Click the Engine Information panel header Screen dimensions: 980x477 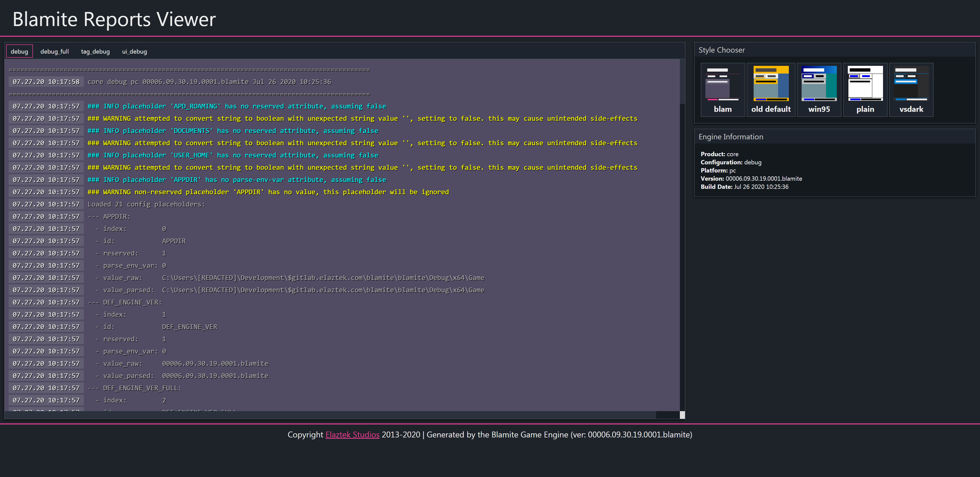point(730,137)
